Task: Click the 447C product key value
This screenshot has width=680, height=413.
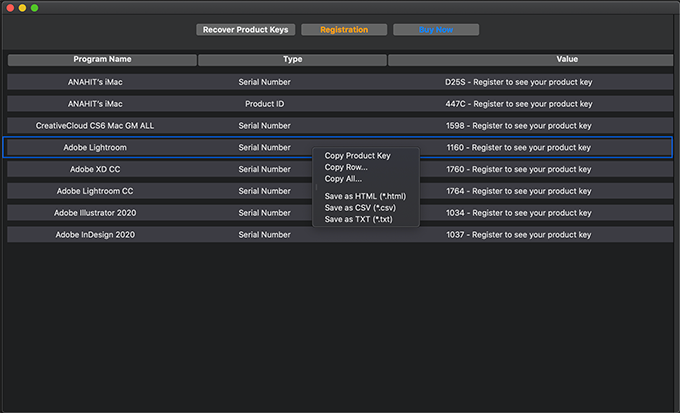Action: click(x=519, y=104)
